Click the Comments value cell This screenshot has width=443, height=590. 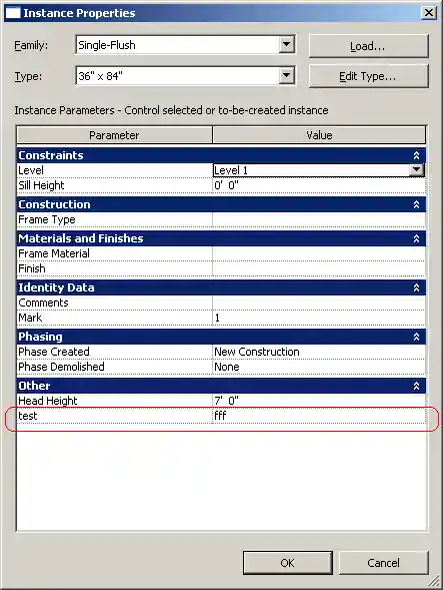(319, 303)
